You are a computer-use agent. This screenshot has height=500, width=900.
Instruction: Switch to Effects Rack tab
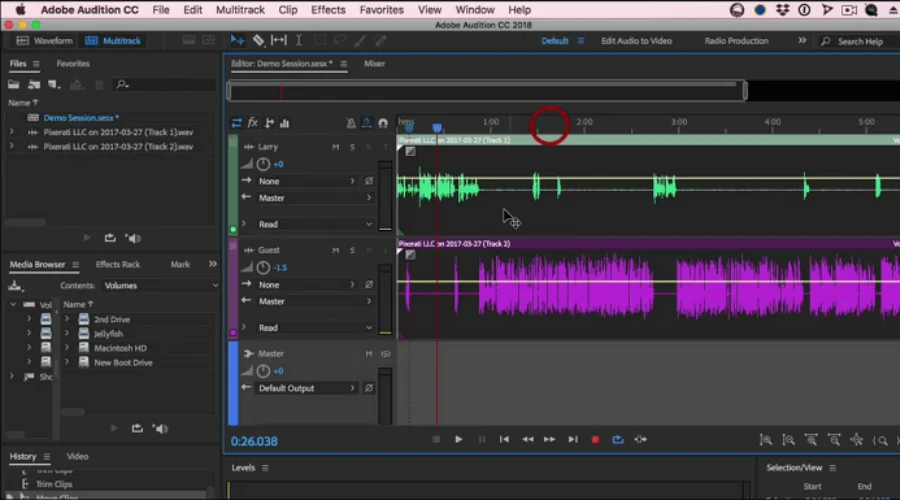click(118, 265)
